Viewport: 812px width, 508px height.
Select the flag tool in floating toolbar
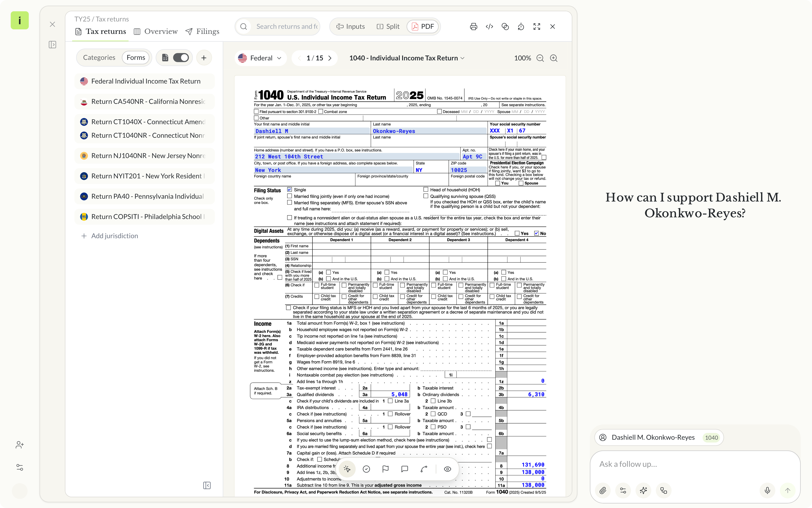(386, 469)
